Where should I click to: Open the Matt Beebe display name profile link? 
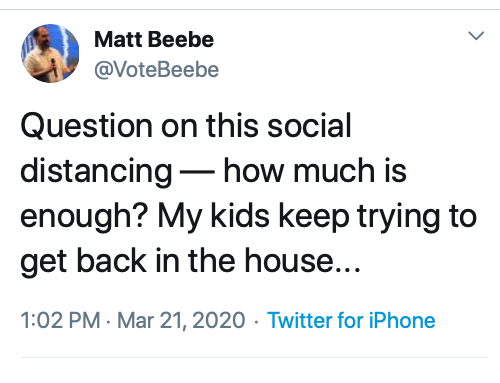154,40
